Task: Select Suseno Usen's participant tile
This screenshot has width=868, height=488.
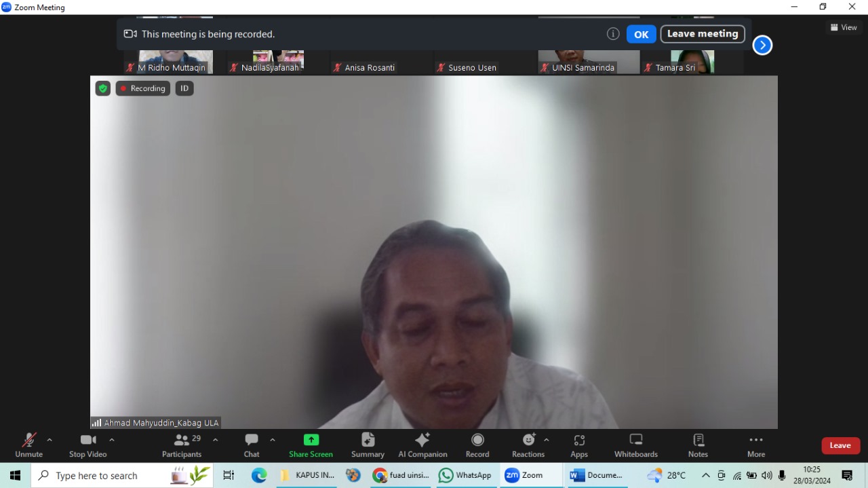Action: [x=485, y=62]
